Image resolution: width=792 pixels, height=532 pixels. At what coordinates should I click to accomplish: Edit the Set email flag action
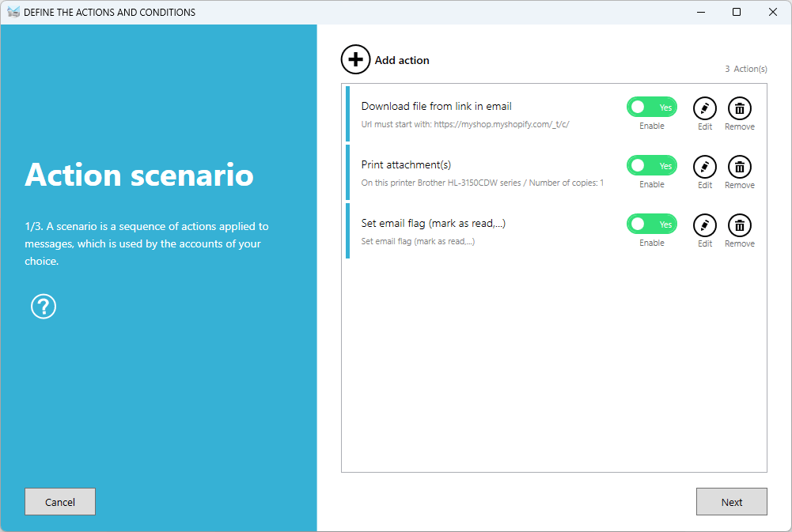click(705, 225)
